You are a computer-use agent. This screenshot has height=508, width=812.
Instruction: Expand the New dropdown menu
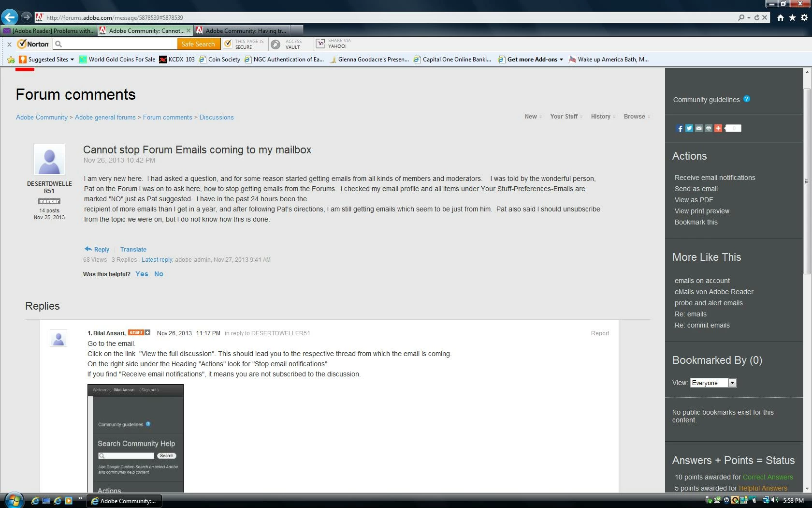533,117
